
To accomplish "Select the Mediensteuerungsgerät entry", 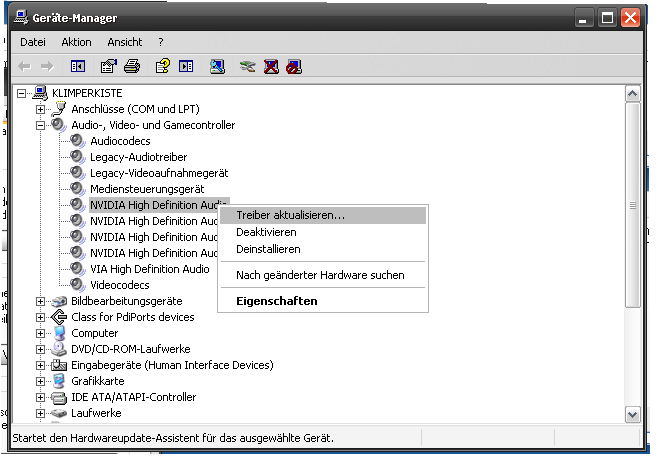I will [x=147, y=189].
